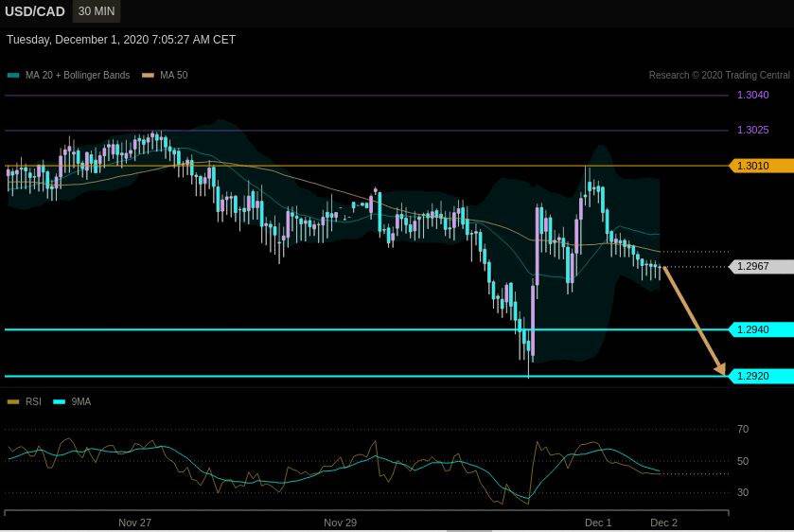
Task: Click the MA 50 legend label
Action: pyautogui.click(x=174, y=75)
